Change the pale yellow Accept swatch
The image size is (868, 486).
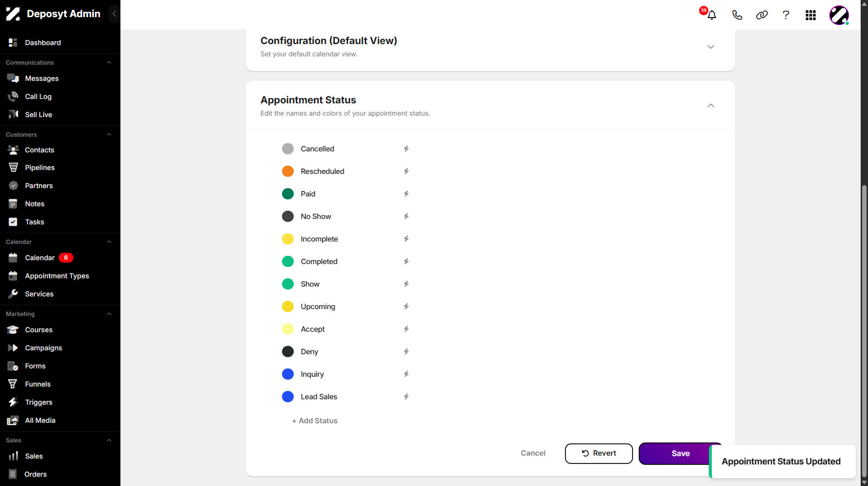[x=288, y=329]
